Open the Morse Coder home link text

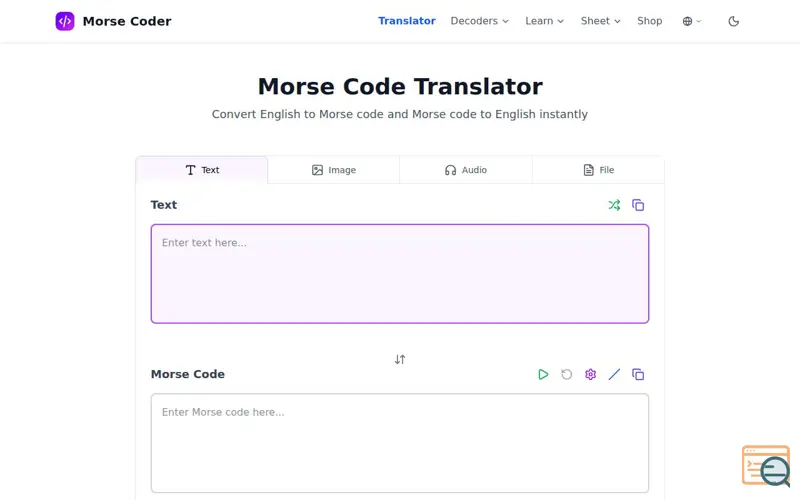coord(127,21)
